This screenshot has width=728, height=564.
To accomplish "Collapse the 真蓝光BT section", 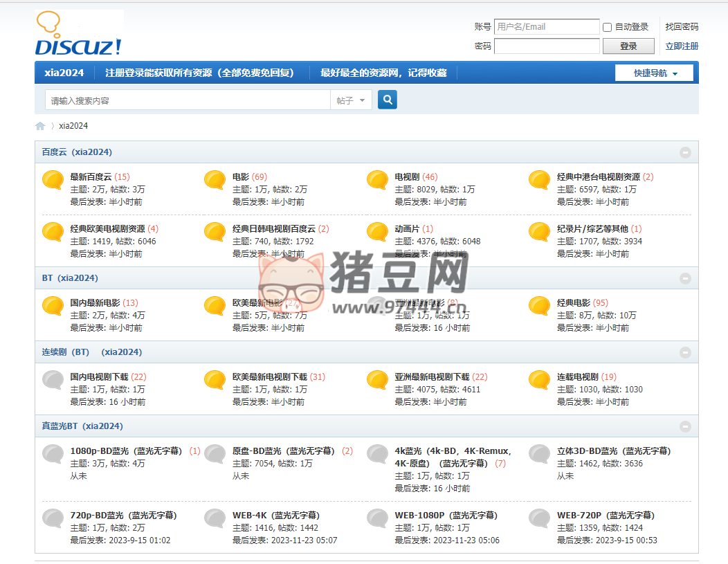I will click(x=685, y=427).
